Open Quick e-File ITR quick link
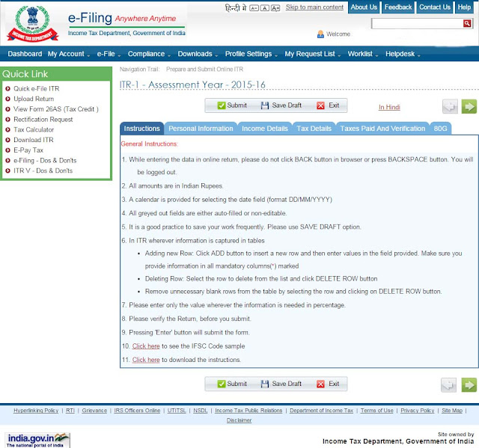Viewport: 479px width, 448px height. click(x=37, y=88)
